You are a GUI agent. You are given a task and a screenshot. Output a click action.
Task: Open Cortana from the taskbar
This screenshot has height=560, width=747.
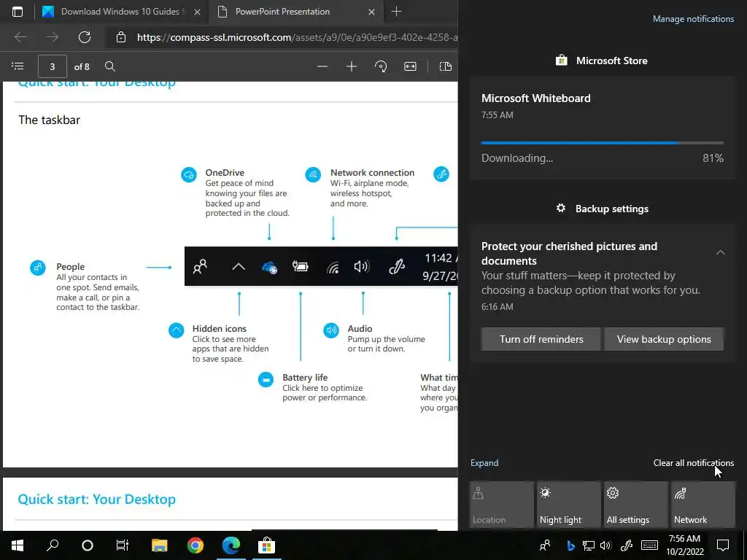click(x=88, y=545)
